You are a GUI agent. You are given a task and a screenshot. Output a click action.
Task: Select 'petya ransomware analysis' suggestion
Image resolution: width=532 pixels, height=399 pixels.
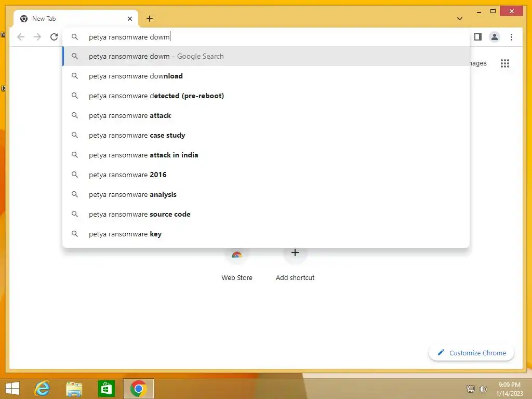click(266, 194)
